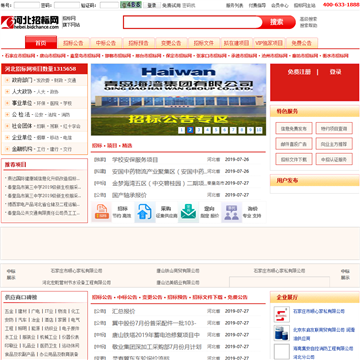This screenshot has height=360, width=360.
Task: Click 免费注册 in the red panel
Action: pos(299,72)
